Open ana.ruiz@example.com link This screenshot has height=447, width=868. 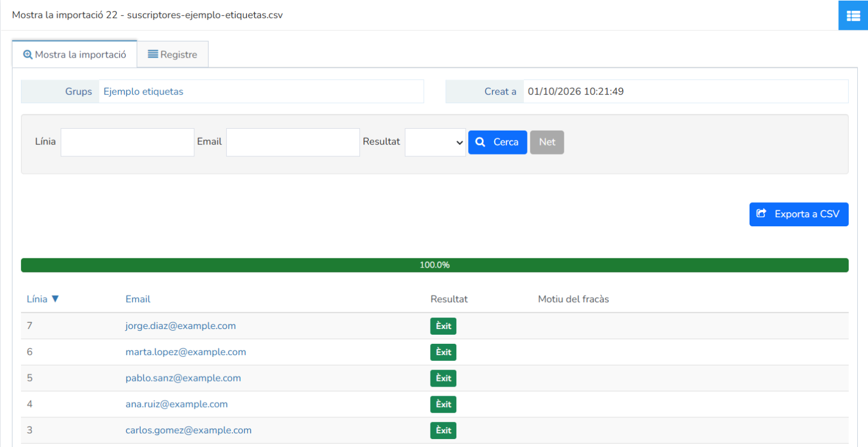177,404
